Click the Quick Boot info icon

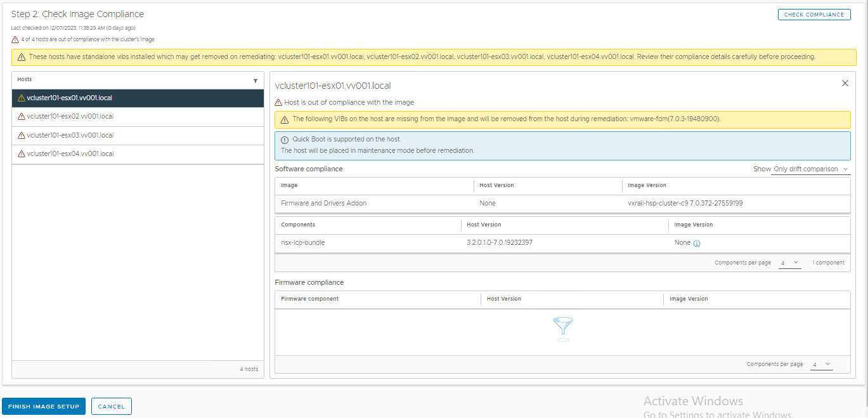point(285,140)
